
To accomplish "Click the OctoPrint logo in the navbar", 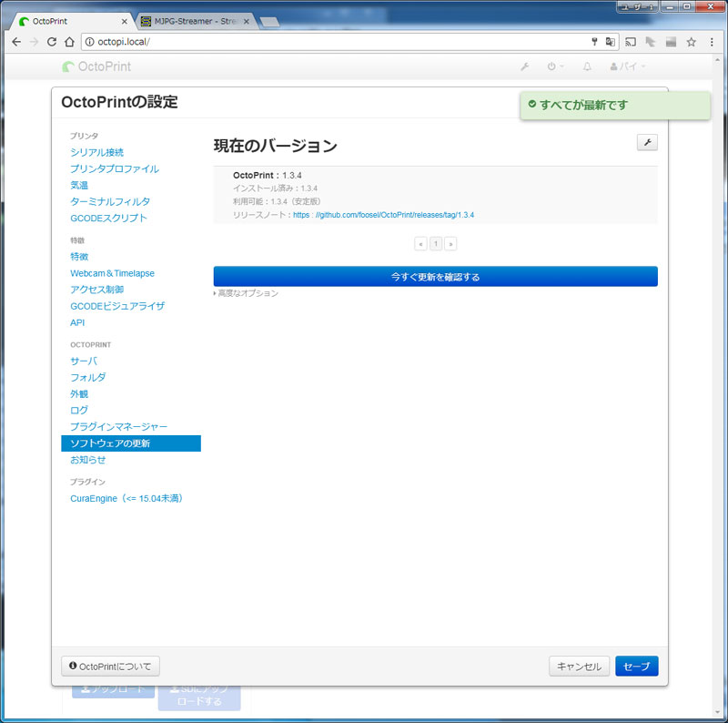I will 96,66.
